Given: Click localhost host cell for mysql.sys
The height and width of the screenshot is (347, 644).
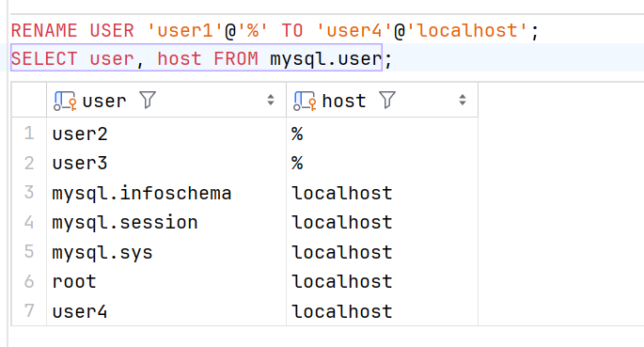Looking at the screenshot, I should click(x=382, y=252).
